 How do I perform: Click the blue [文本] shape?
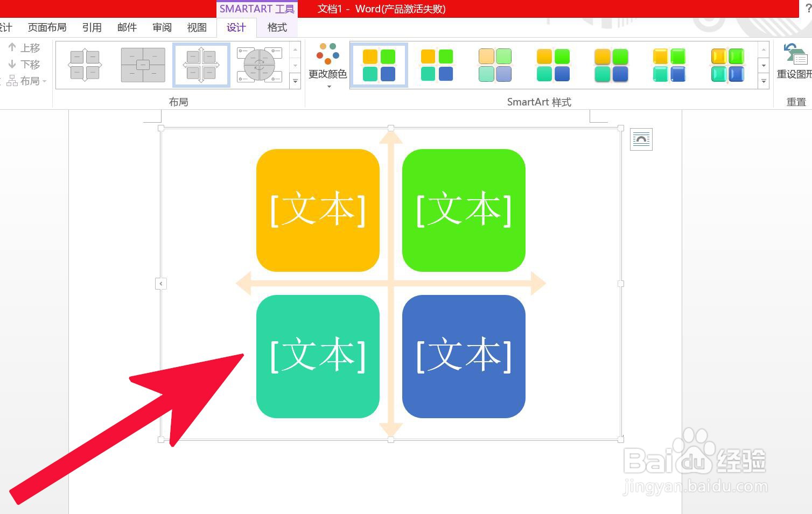464,356
